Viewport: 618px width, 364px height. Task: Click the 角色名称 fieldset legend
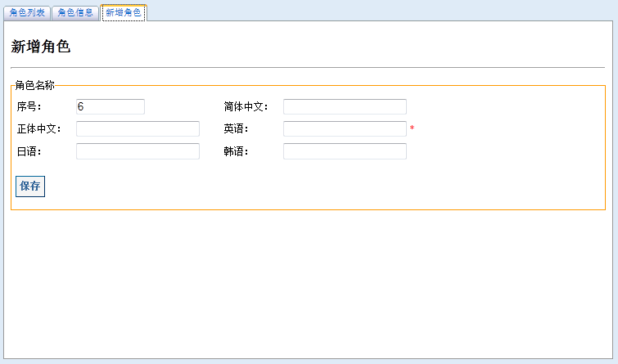tap(34, 86)
